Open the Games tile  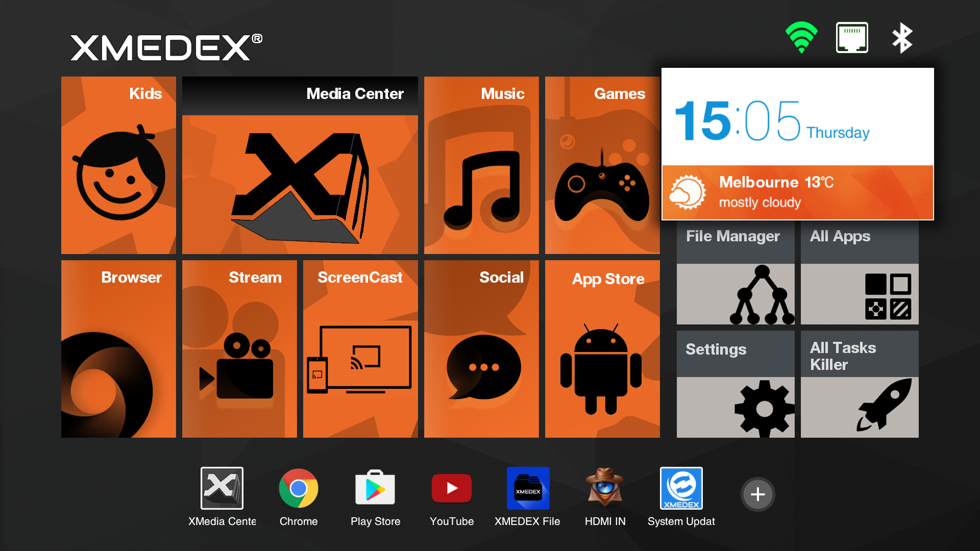point(602,165)
